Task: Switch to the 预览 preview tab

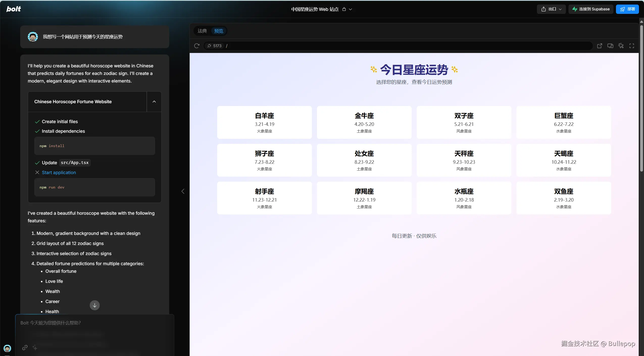Action: (218, 31)
